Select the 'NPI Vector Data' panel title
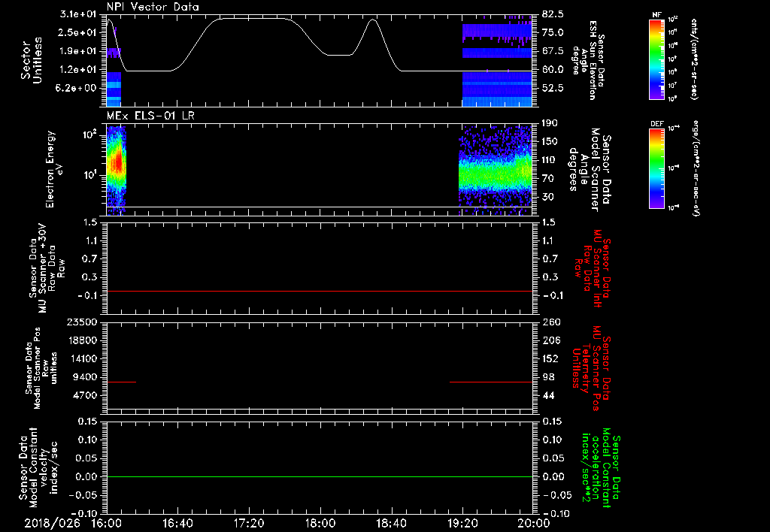The image size is (770, 532). [153, 7]
